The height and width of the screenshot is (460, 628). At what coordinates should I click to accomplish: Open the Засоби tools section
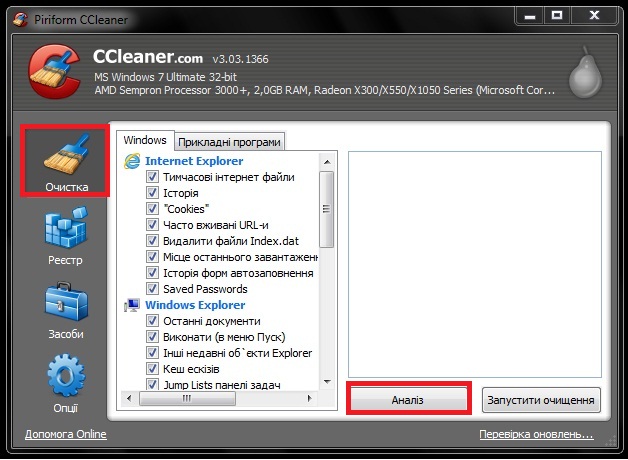click(x=65, y=311)
